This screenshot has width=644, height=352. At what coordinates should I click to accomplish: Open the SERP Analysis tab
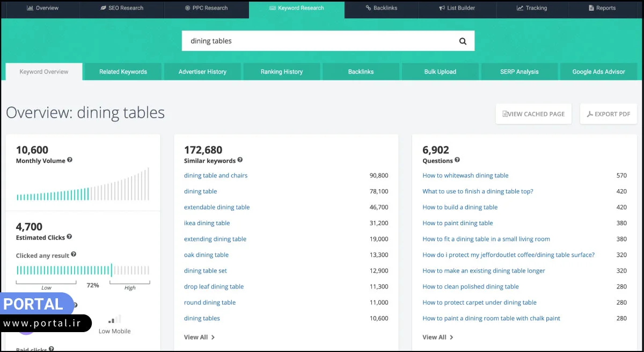pos(519,71)
